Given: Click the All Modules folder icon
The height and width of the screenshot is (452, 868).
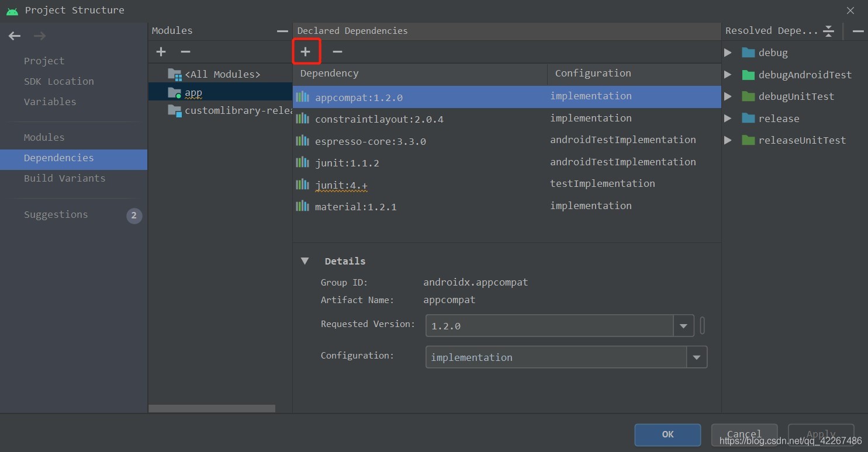Looking at the screenshot, I should click(x=175, y=74).
